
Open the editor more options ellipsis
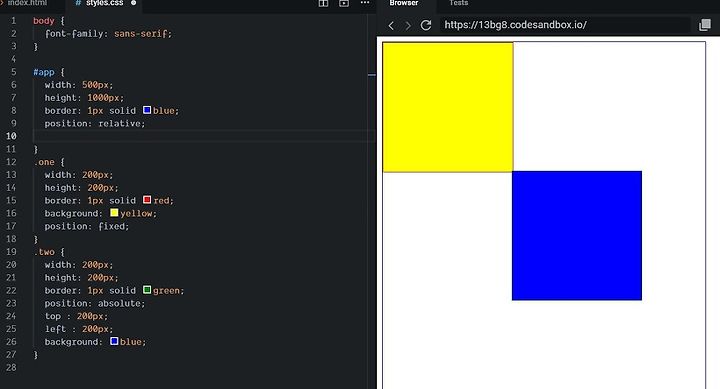tap(365, 3)
